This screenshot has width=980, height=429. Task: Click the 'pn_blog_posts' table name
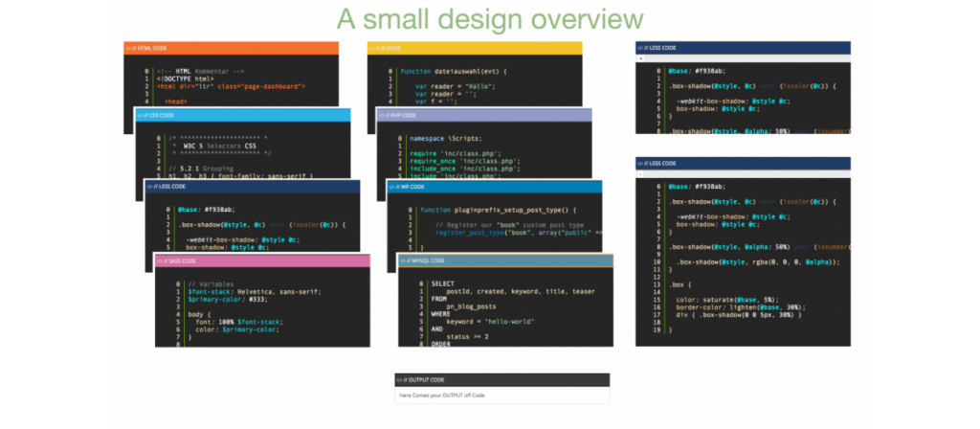471,306
